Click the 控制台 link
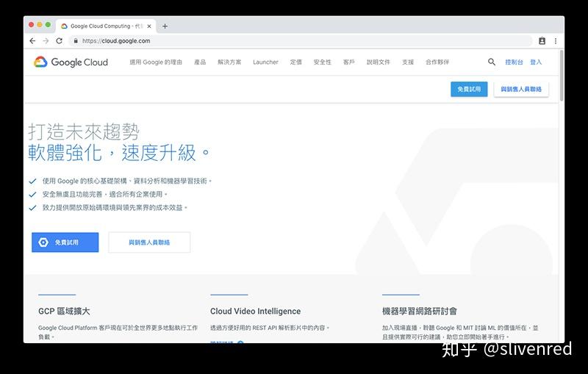588x374 pixels. (514, 62)
